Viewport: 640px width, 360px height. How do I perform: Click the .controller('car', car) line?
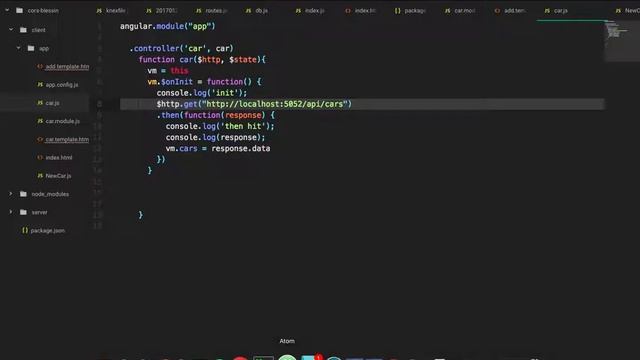[x=181, y=49]
